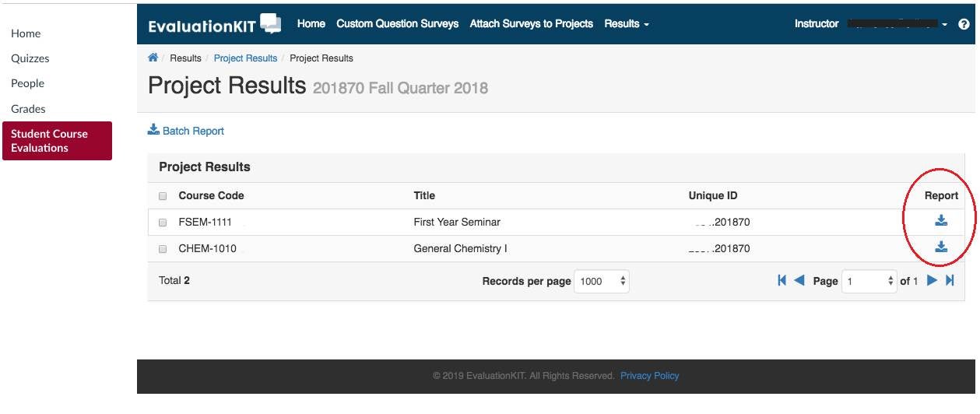Go to the next results page

932,281
